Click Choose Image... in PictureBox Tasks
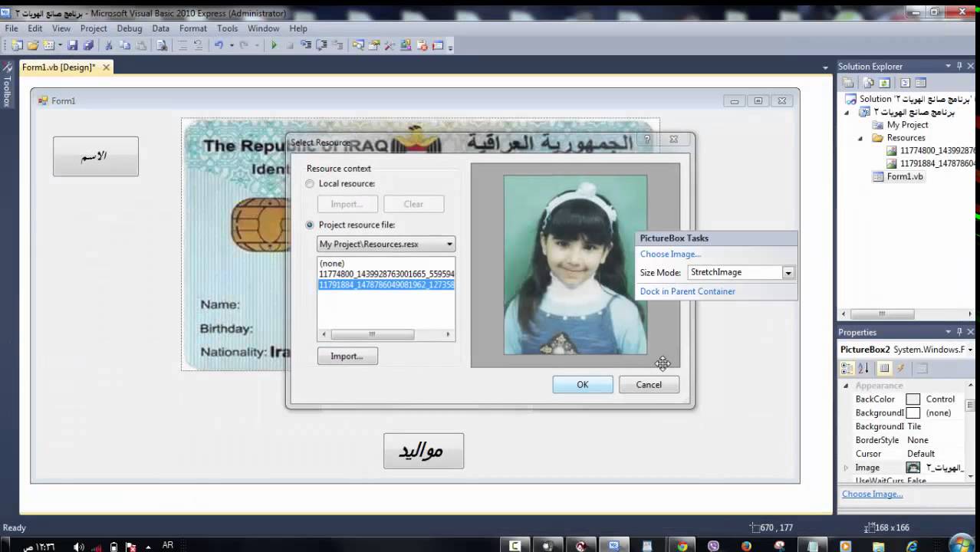This screenshot has width=980, height=552. pos(670,254)
